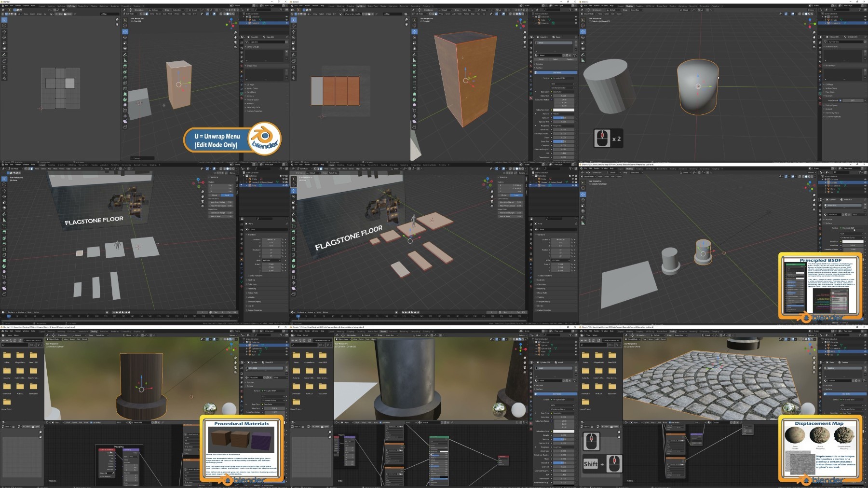Viewport: 868px width, 488px height.
Task: Click white Subsurface Color swatch in wood box properties
Action: point(563,110)
